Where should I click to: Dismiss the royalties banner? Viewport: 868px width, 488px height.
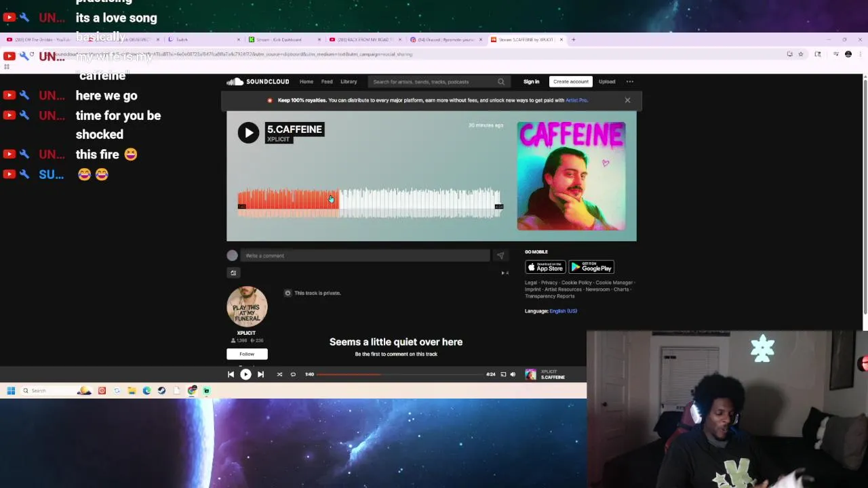(627, 100)
